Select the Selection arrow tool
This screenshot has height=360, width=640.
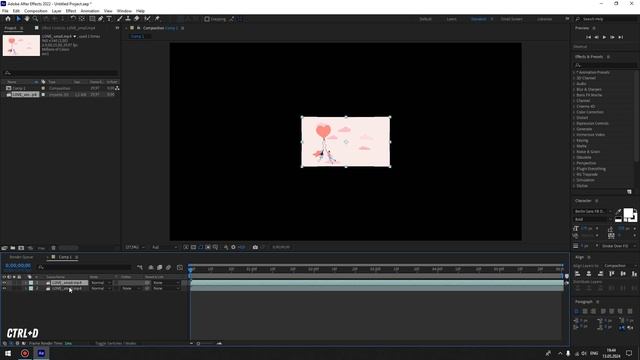(x=18, y=19)
